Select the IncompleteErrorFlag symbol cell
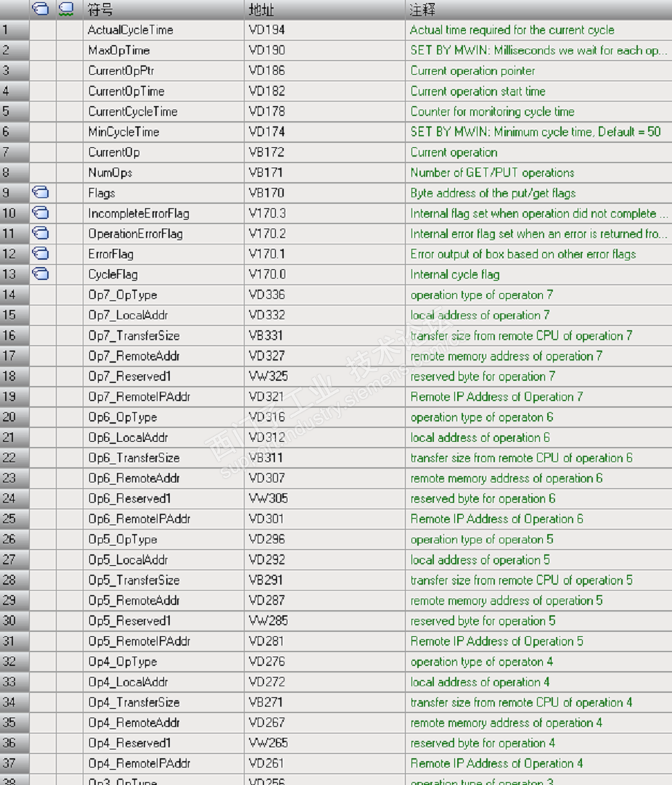The width and height of the screenshot is (672, 785). pos(164,213)
